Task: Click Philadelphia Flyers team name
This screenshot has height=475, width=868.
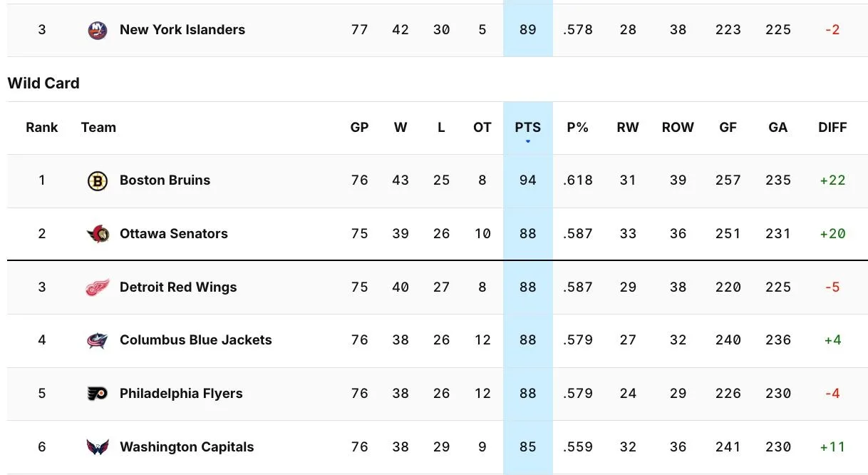Action: click(181, 394)
